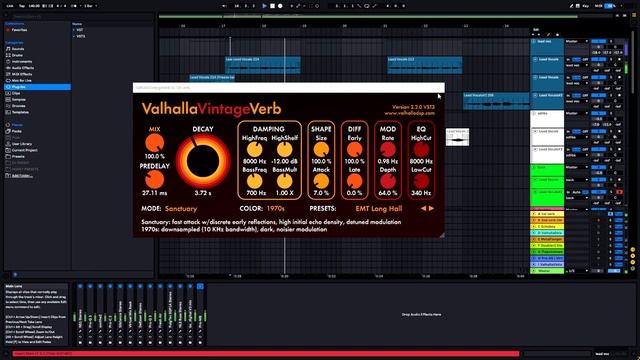
Task: Go to previous preset arrow
Action: [423, 208]
